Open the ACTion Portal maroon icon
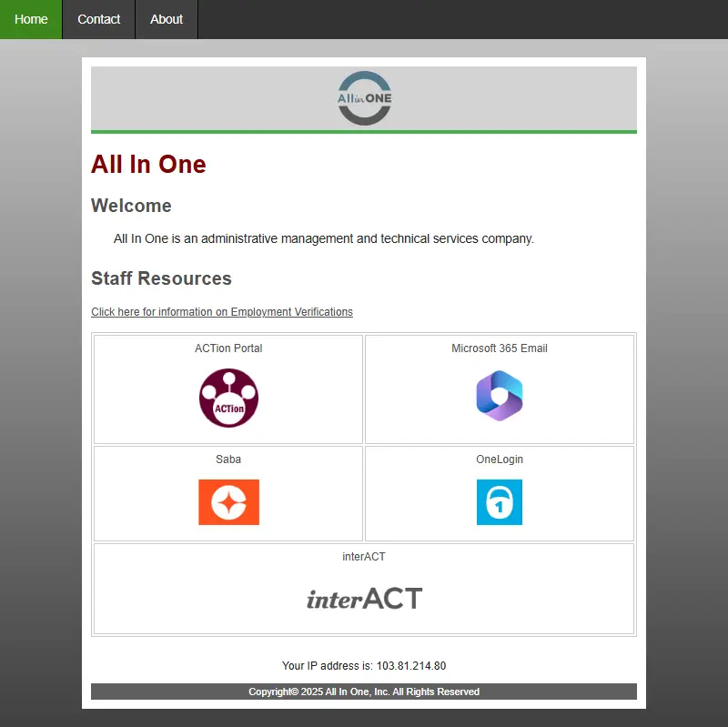The image size is (728, 727). [x=228, y=398]
